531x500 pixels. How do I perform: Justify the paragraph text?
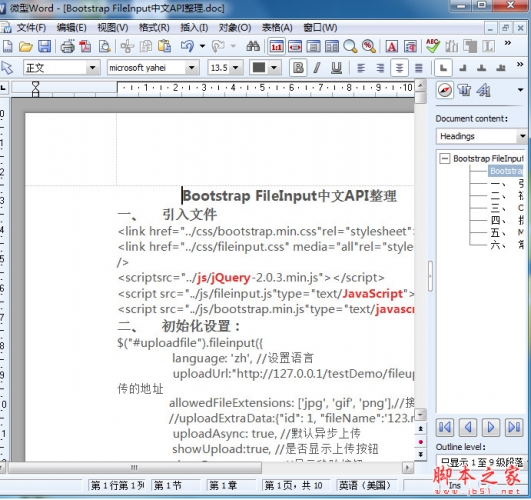[419, 68]
